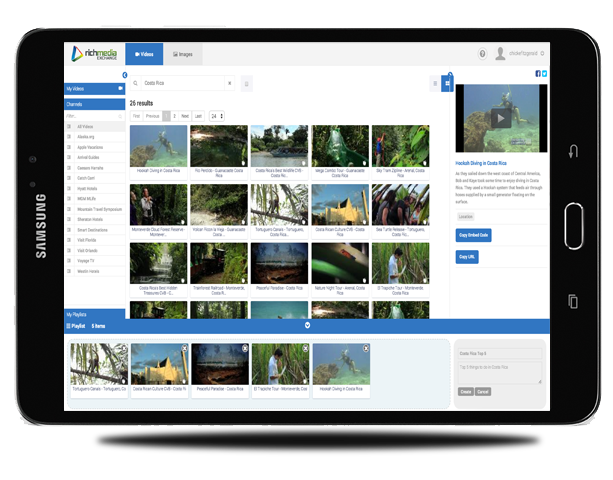This screenshot has width=613, height=480.
Task: Remove Peaceful Paradise from the playlist
Action: [245, 348]
